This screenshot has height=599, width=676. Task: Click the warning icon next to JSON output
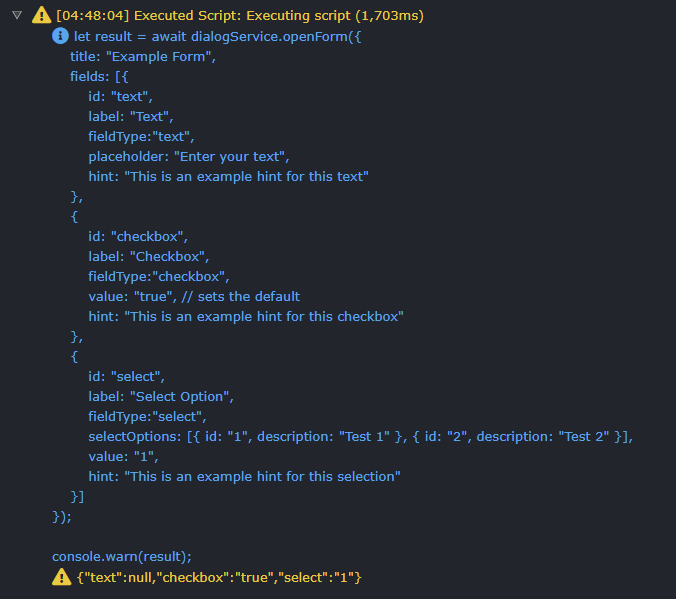[x=61, y=577]
